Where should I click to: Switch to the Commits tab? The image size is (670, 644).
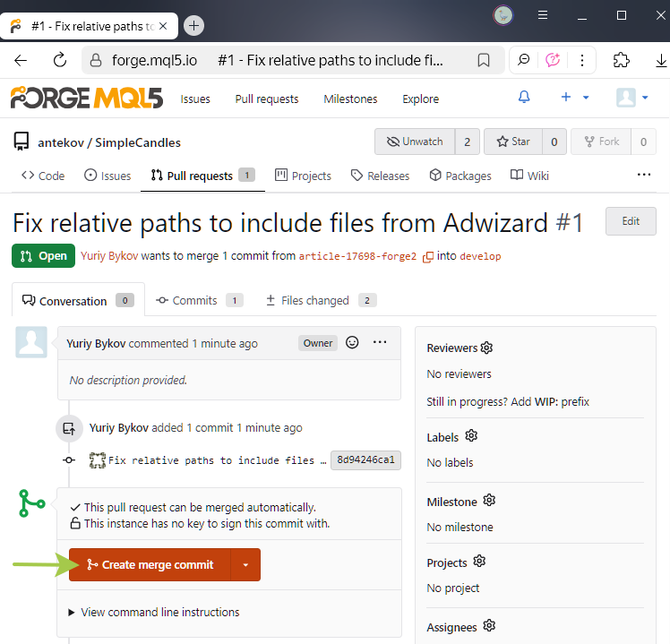(x=199, y=300)
